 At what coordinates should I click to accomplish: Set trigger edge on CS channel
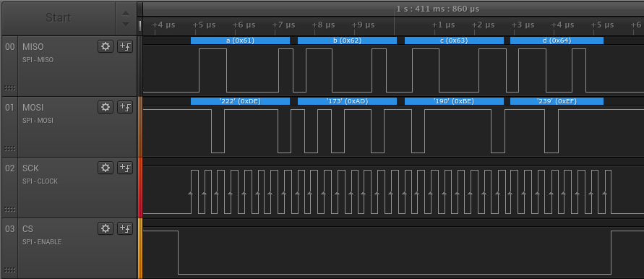click(x=125, y=228)
